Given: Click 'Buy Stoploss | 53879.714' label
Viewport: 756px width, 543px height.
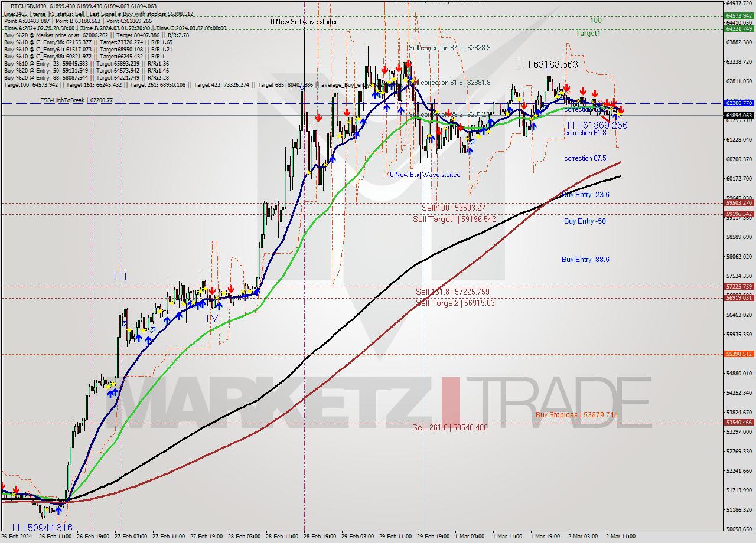Looking at the screenshot, I should [577, 415].
